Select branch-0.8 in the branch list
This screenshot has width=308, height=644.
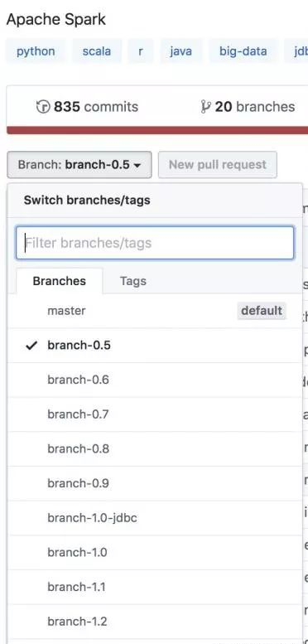155,449
